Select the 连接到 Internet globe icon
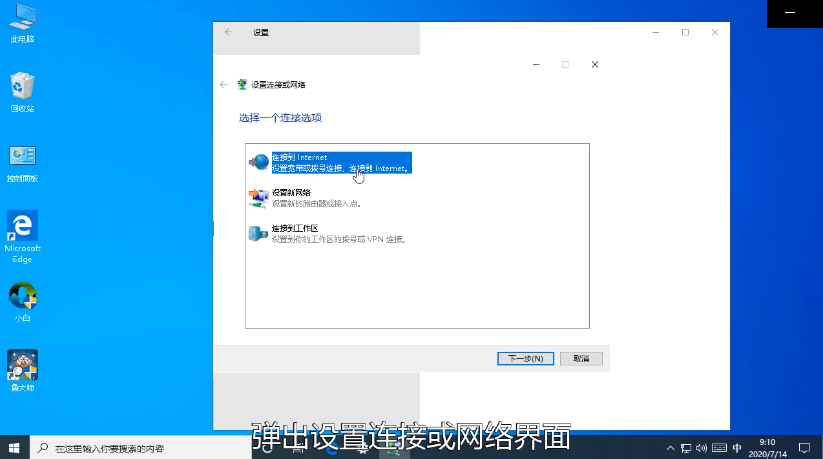This screenshot has width=823, height=459. (x=259, y=163)
